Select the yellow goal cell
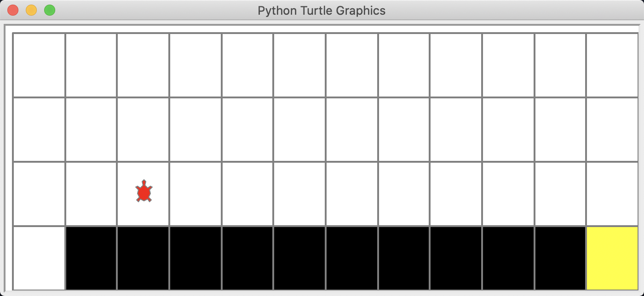644x296 pixels. tap(612, 258)
